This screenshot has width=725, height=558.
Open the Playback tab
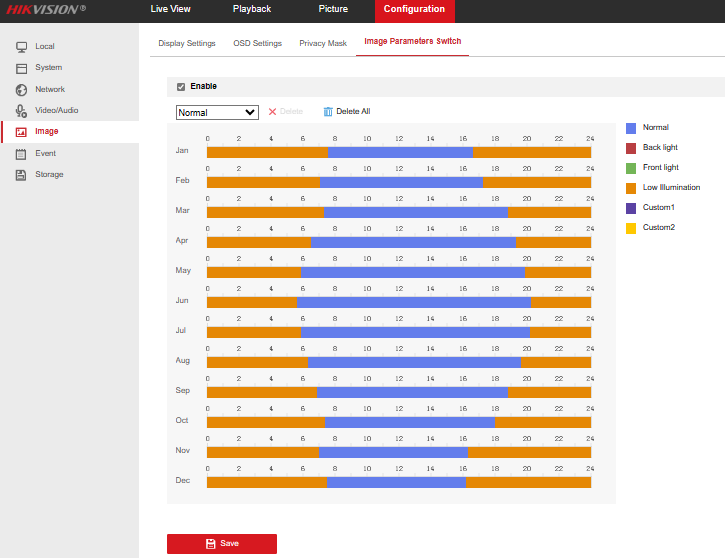pyautogui.click(x=251, y=10)
